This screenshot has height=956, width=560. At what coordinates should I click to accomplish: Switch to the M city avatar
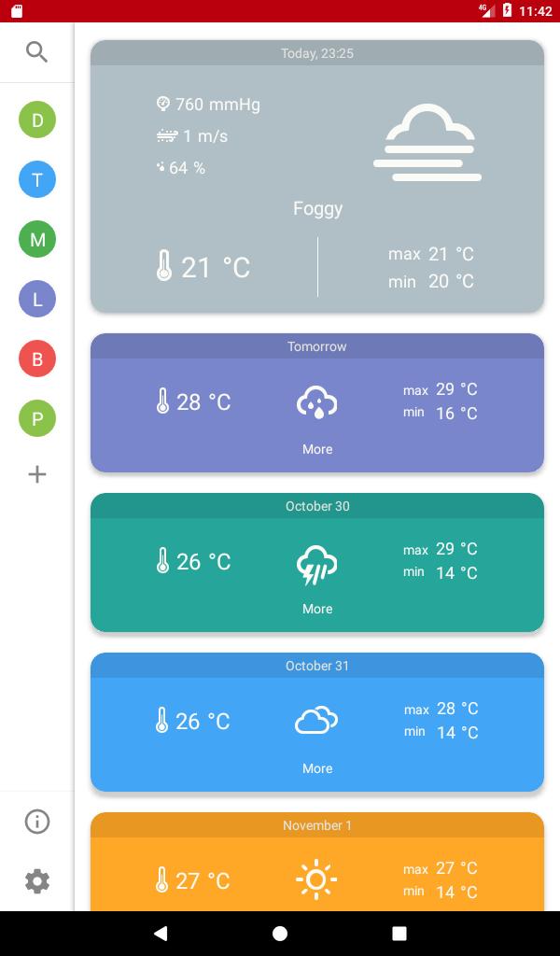click(x=37, y=239)
